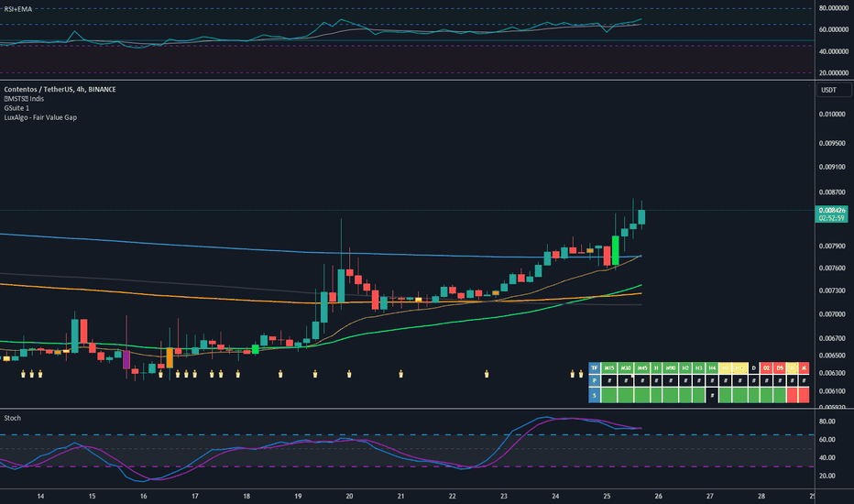Click the RSI+EMA pane label

[x=18, y=9]
